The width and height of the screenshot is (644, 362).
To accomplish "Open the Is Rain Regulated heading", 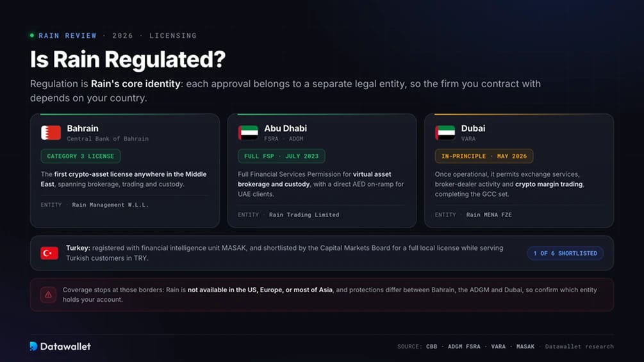I will click(x=128, y=59).
